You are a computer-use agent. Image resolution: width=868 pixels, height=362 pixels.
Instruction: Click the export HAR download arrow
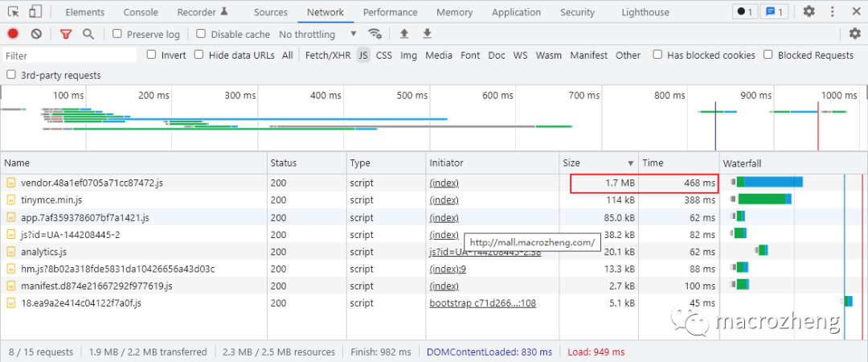(x=428, y=34)
